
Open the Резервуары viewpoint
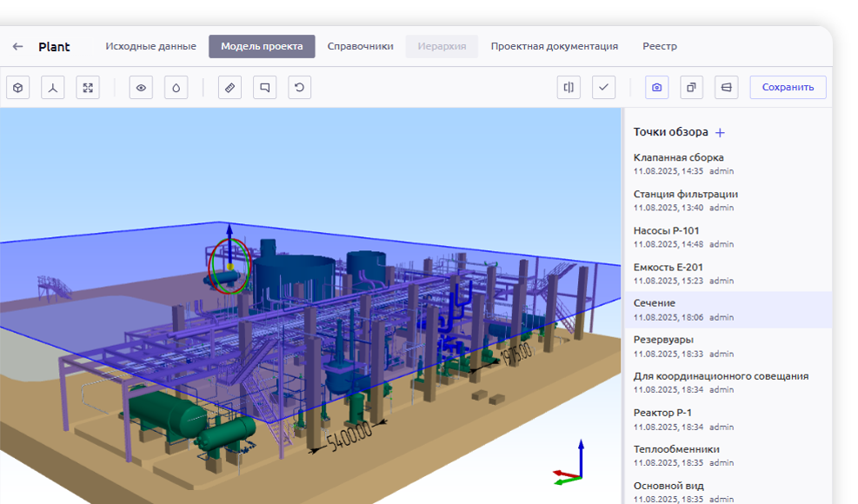[728, 347]
